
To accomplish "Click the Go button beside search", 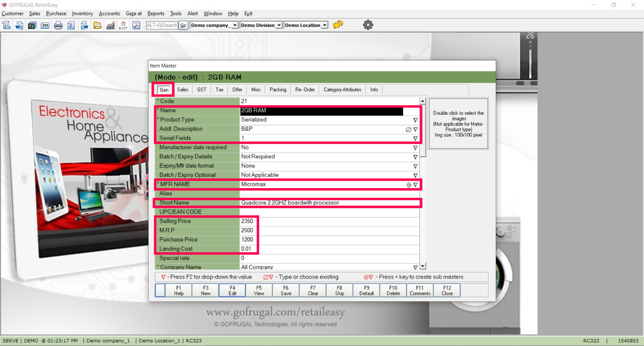I will point(183,25).
